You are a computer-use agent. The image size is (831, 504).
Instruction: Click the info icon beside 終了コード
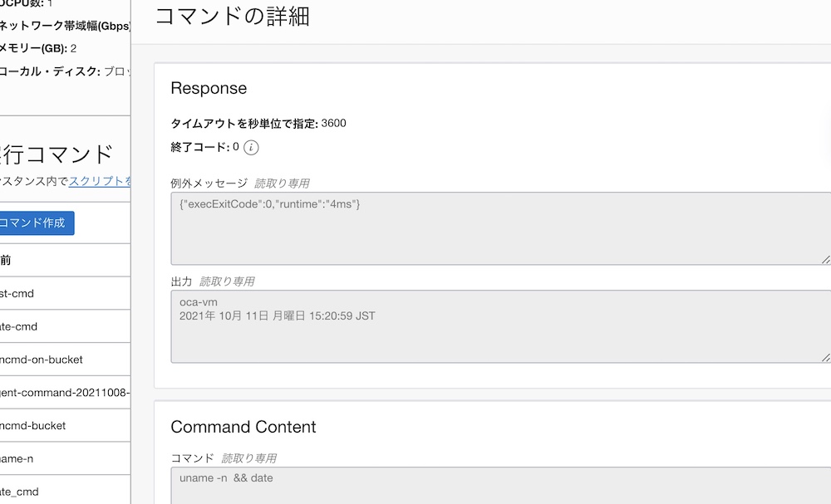coord(251,148)
